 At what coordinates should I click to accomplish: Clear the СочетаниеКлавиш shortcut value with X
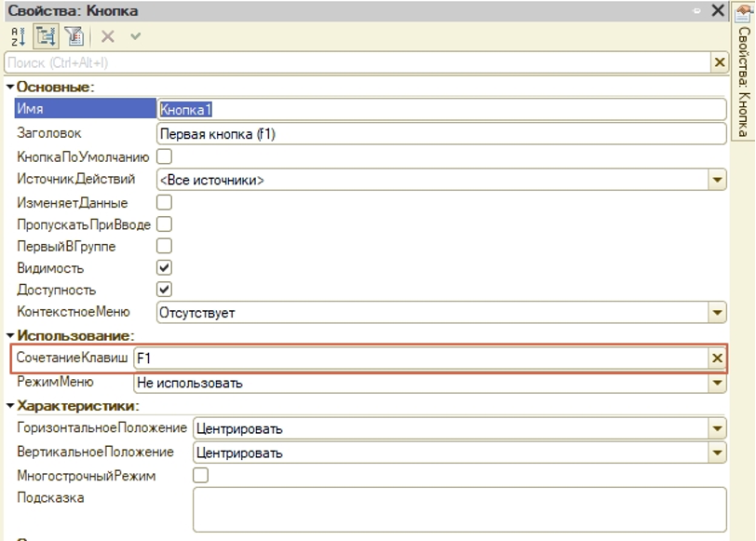pyautogui.click(x=718, y=358)
